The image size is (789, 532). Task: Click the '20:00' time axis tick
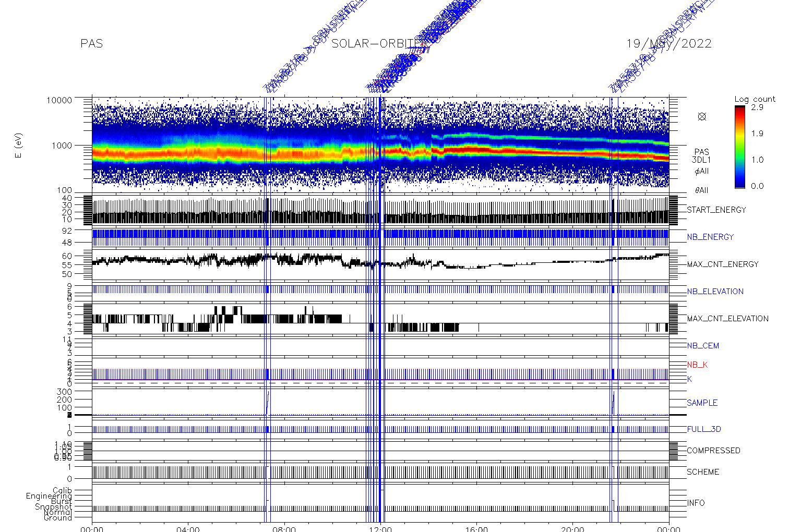[x=572, y=529]
